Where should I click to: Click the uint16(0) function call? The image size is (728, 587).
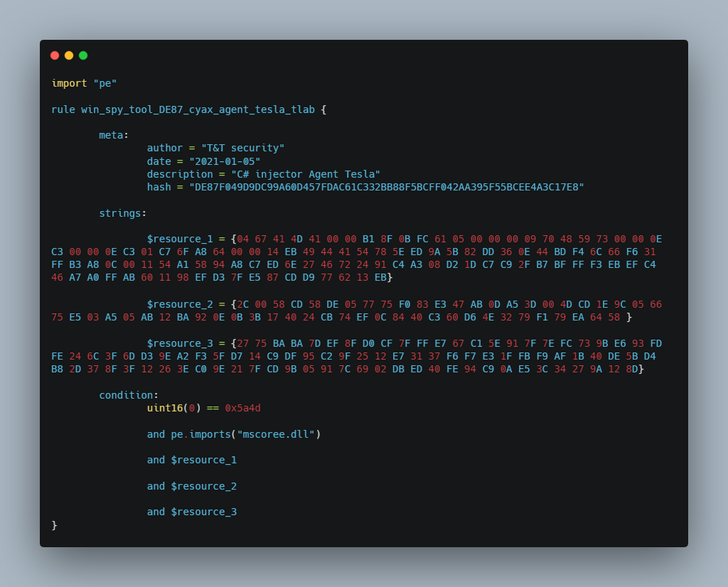(174, 408)
